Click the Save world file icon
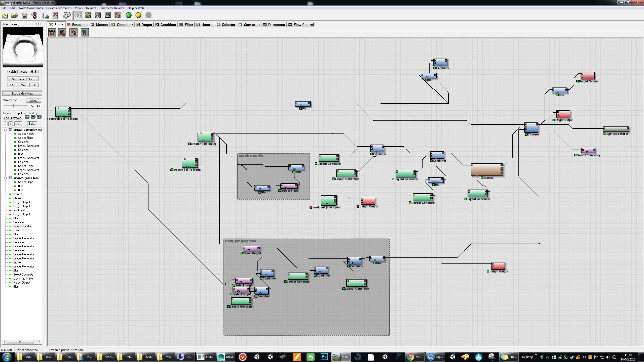644x362 pixels. tap(24, 16)
